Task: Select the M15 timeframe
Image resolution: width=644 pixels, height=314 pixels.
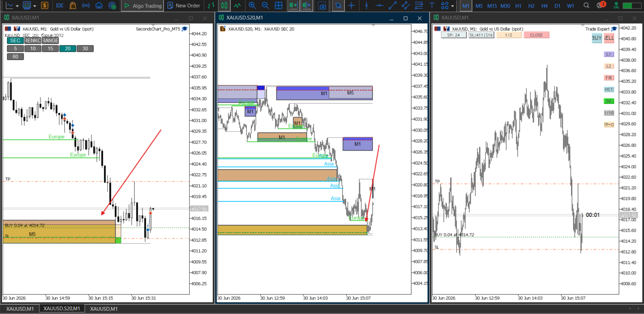Action: pos(492,5)
